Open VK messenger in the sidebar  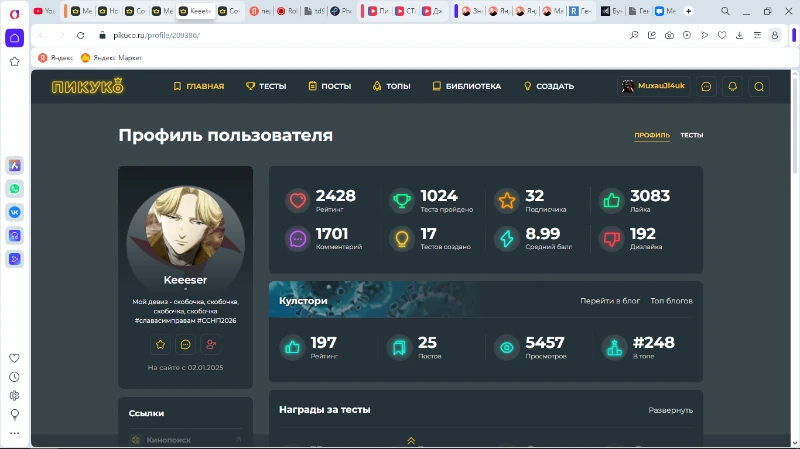(14, 212)
